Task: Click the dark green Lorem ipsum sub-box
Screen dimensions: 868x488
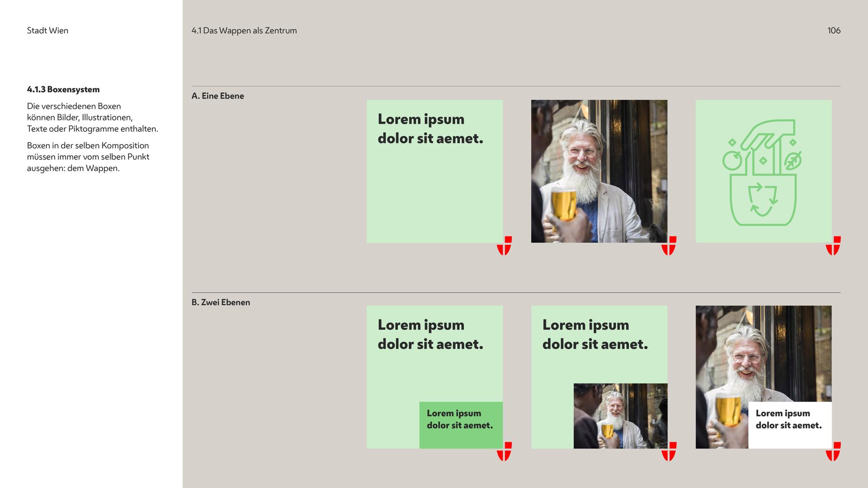Action: (461, 425)
